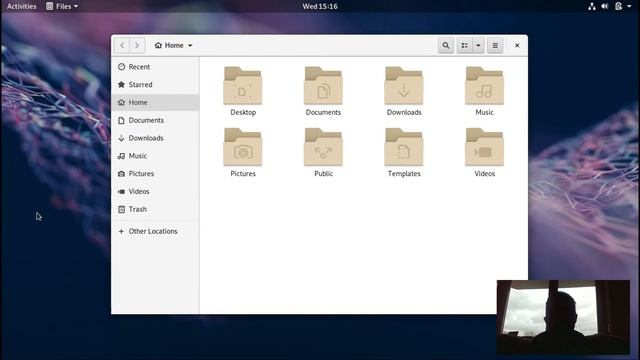This screenshot has width=640, height=360.
Task: Open the Files application menu
Action: tap(62, 6)
